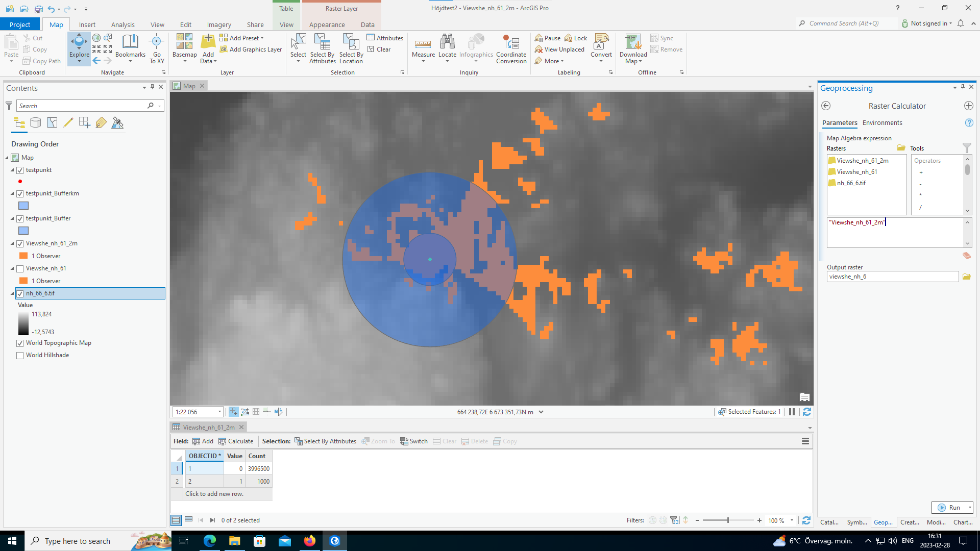Open the Measure tool
This screenshot has width=980, height=551.
(x=423, y=48)
